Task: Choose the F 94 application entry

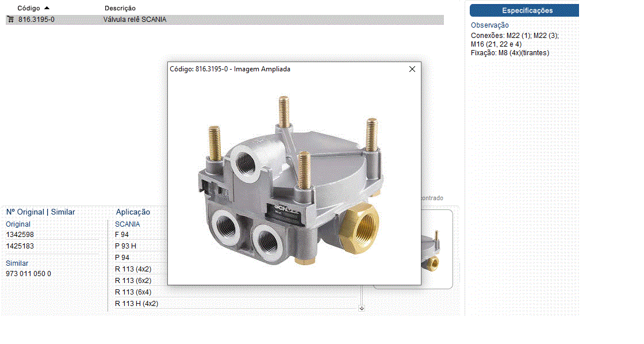Action: (122, 235)
